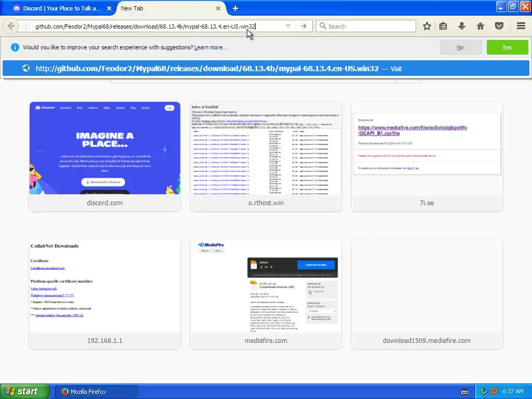Screen dimensions: 532x399
Task: Go back using the back arrow button
Action: coord(11,26)
